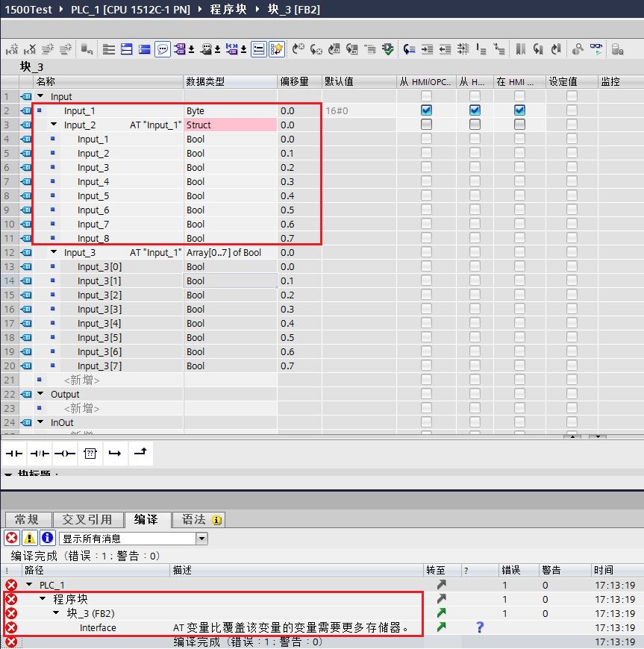
Task: Click the open branch arrow icon
Action: pyautogui.click(x=115, y=454)
